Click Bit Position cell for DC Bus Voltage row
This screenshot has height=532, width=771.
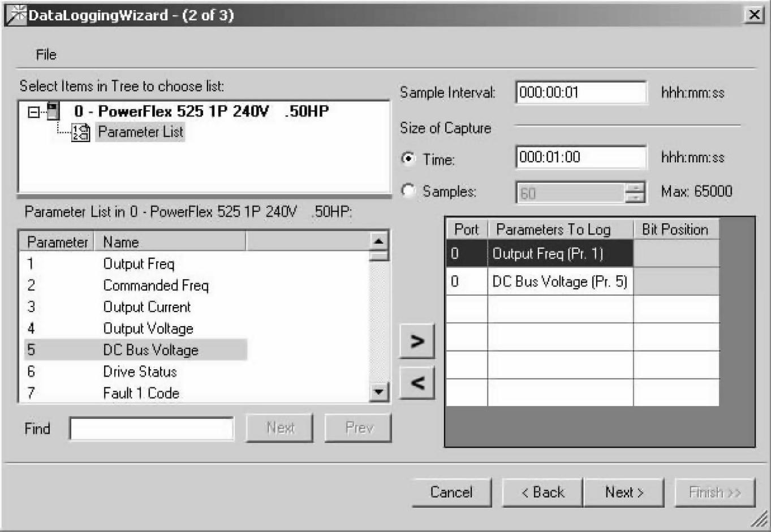[677, 281]
